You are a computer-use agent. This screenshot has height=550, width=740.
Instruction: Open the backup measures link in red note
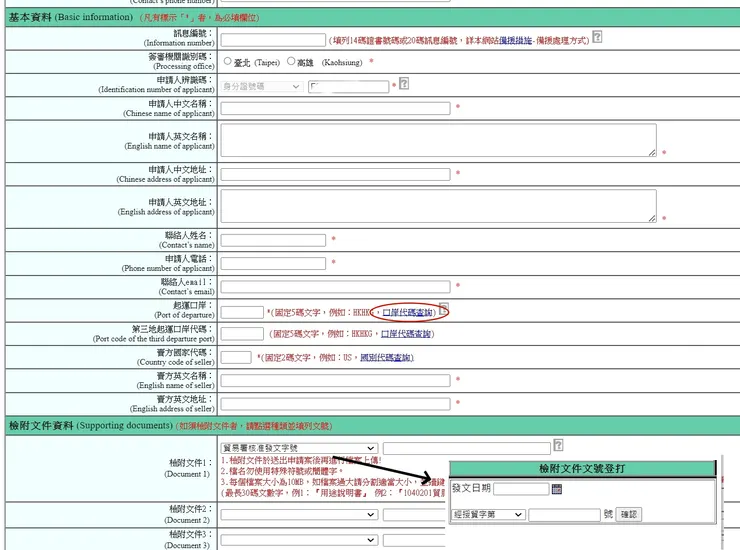[x=515, y=41]
